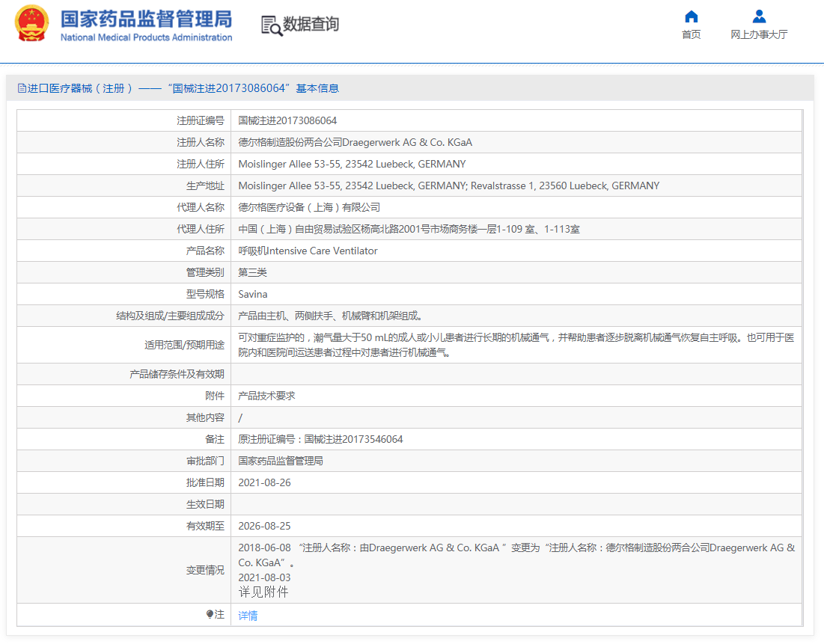This screenshot has height=644, width=824.
Task: Go to 首页 home link
Action: [x=691, y=34]
